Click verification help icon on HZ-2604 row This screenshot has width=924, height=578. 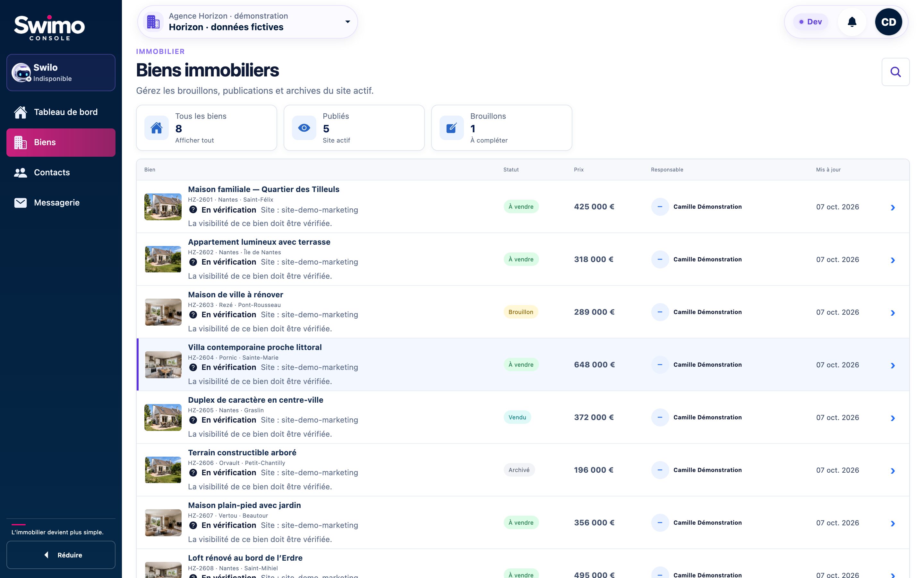click(193, 367)
